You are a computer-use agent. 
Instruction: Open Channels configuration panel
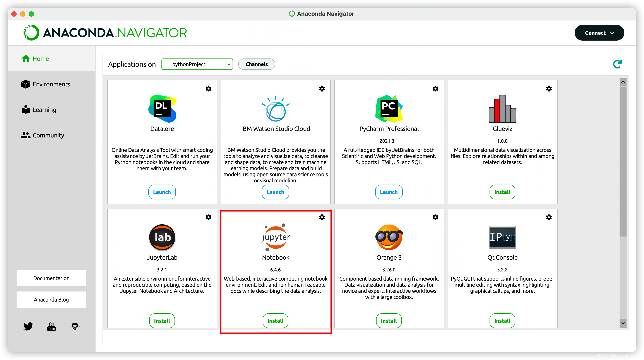tap(257, 64)
